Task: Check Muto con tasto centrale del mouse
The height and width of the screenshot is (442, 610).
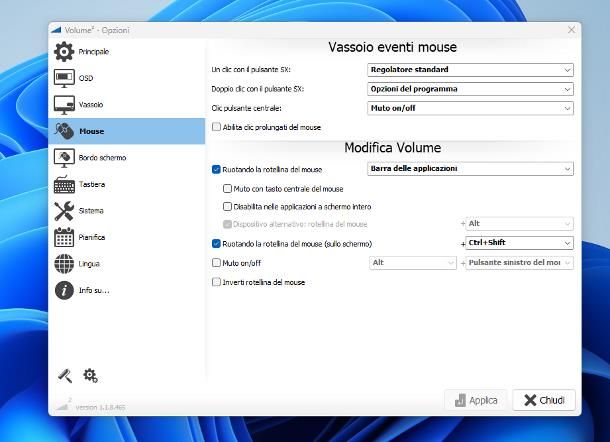Action: [227, 189]
